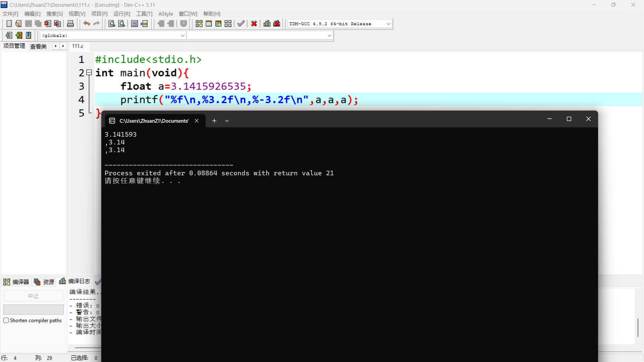This screenshot has width=644, height=362.
Task: Open the TDM-GCC compiler selection dropdown
Action: pos(388,24)
